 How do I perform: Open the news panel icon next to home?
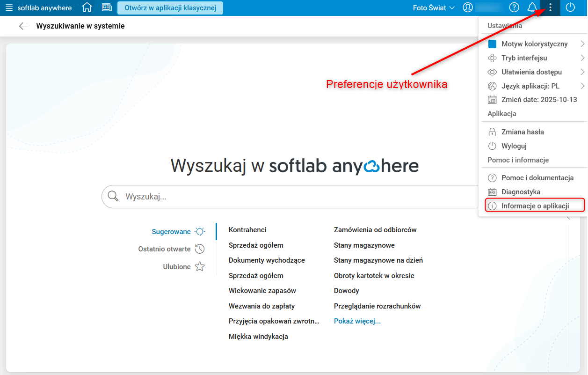point(107,7)
